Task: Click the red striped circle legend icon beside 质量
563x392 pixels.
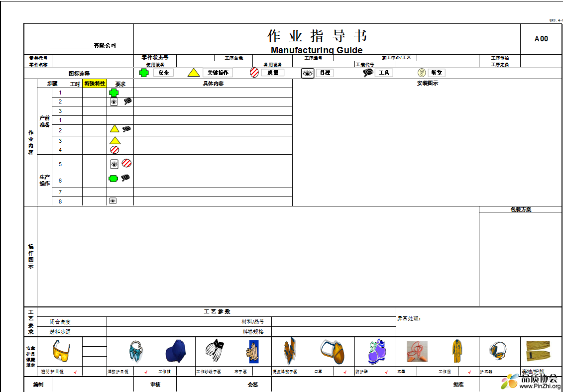Action: coord(254,73)
